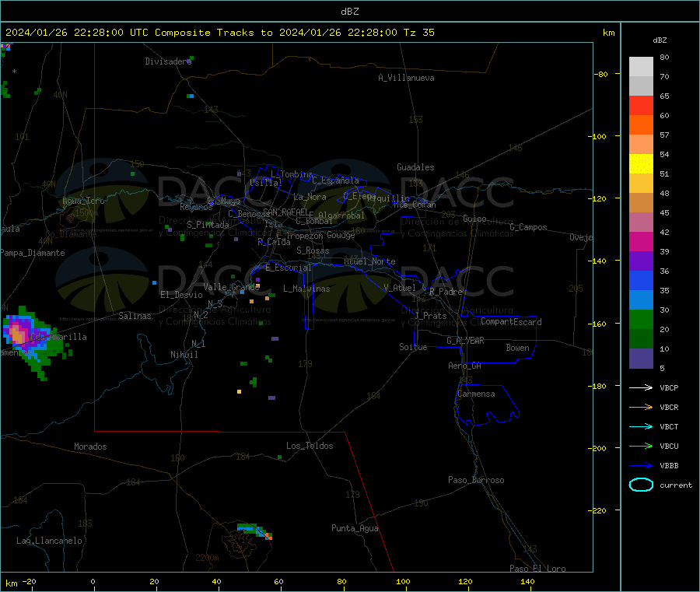
Task: Click the blue VBBB arrow legend icon
Action: point(641,465)
